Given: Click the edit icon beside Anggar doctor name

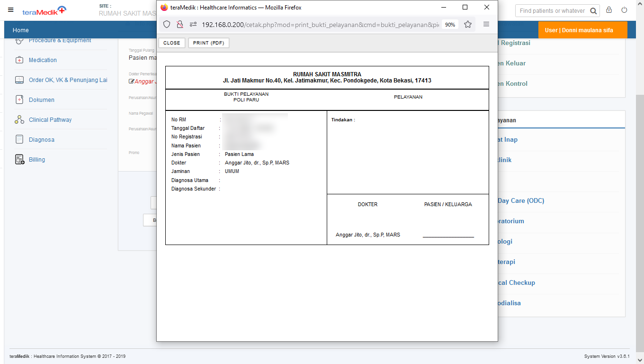Looking at the screenshot, I should (x=132, y=81).
